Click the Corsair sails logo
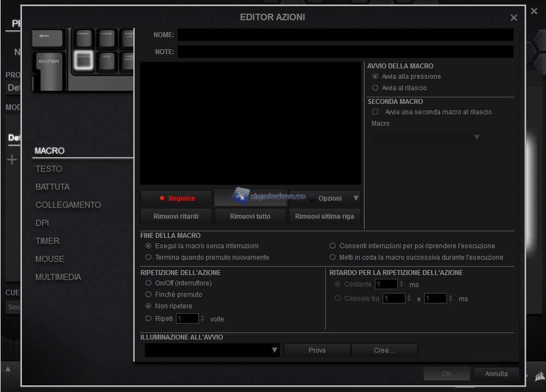Image resolution: width=546 pixels, height=392 pixels. tap(538, 376)
